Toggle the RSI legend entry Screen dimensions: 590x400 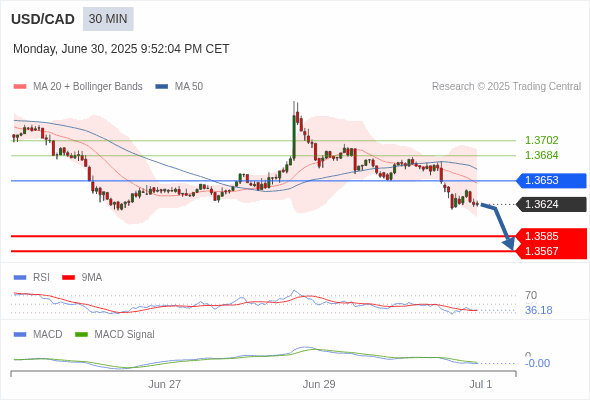32,277
